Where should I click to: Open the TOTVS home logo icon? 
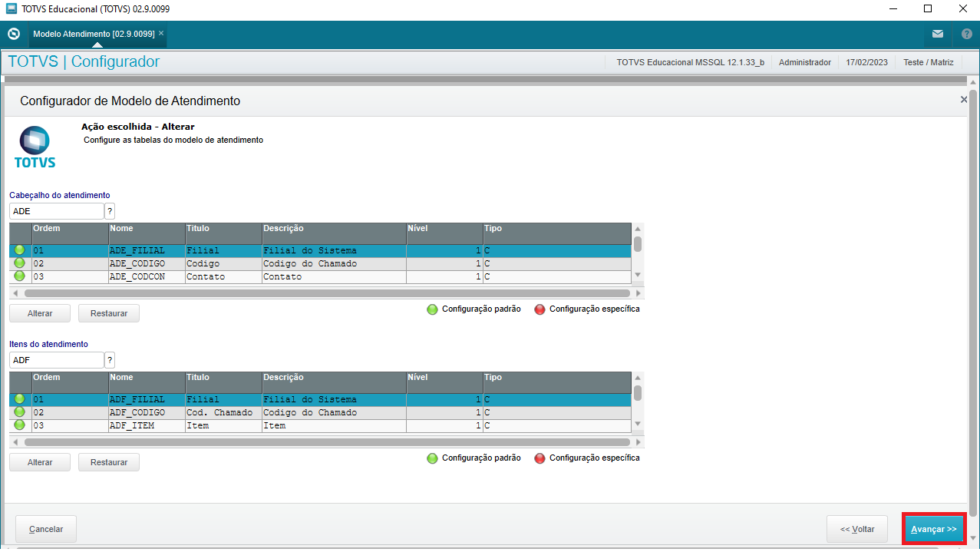pos(13,34)
